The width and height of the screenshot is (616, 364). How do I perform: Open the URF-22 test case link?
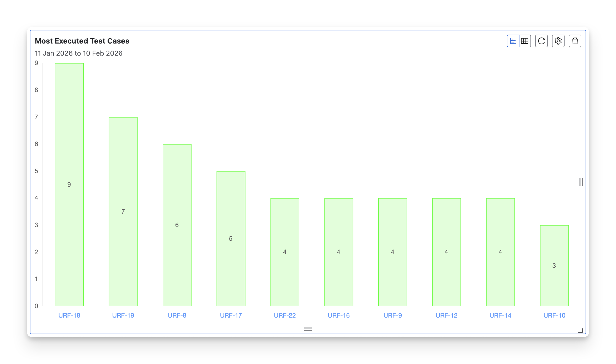[x=285, y=315]
